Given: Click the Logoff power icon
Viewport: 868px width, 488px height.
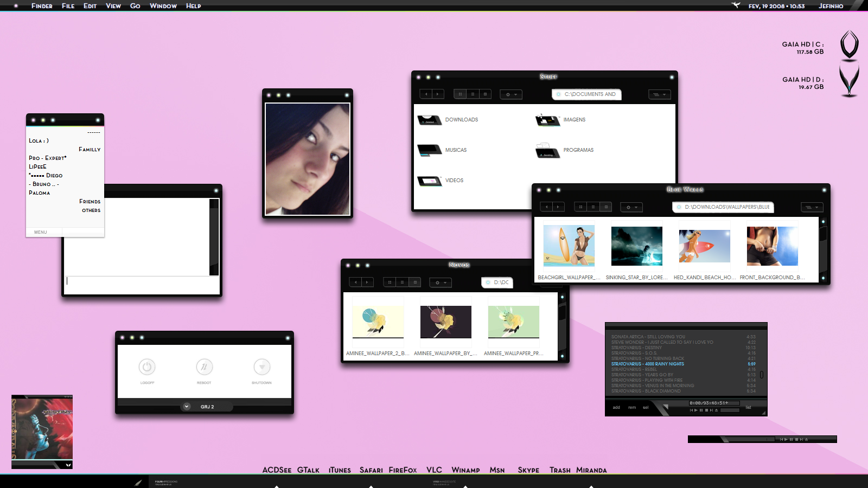Looking at the screenshot, I should [147, 367].
